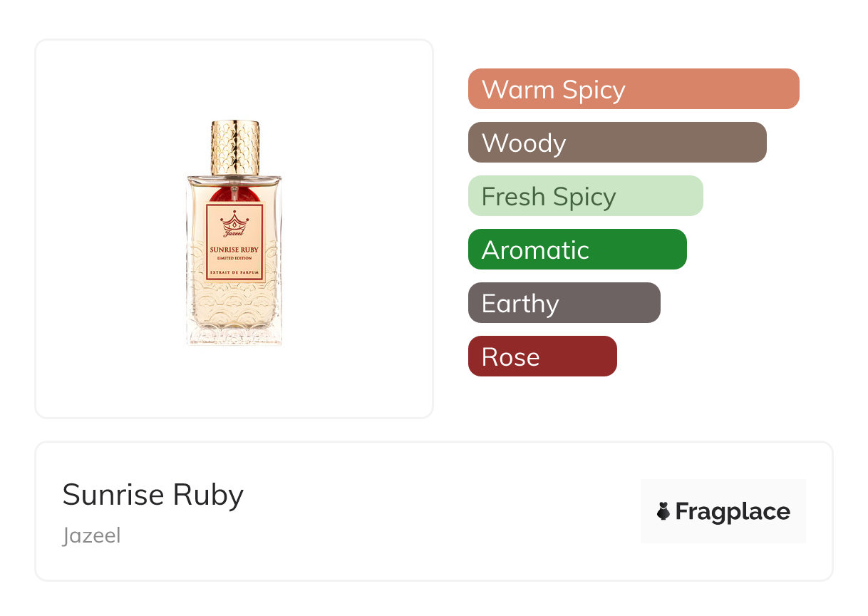Click the Fragplace bottle logo icon
The width and height of the screenshot is (868, 616).
663,511
